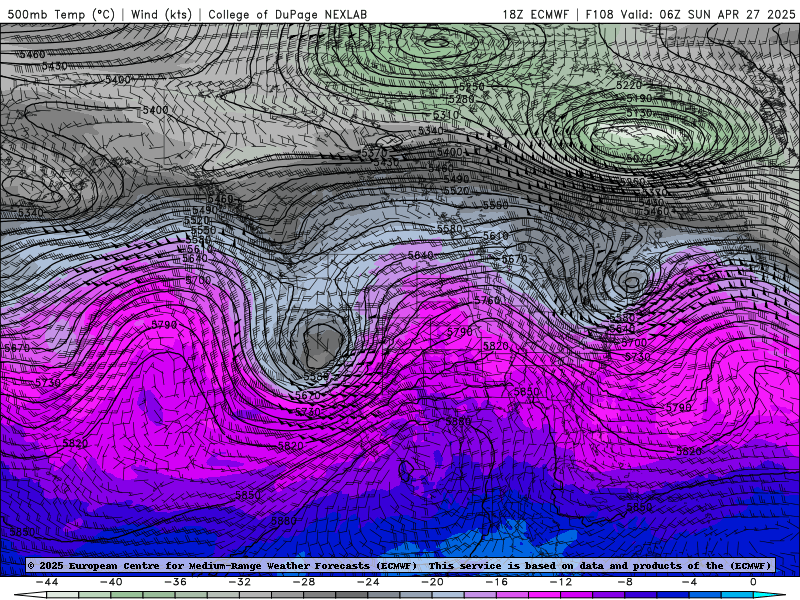Image resolution: width=800 pixels, height=600 pixels.
Task: Click the 5250 contour label
Action: pyautogui.click(x=471, y=87)
